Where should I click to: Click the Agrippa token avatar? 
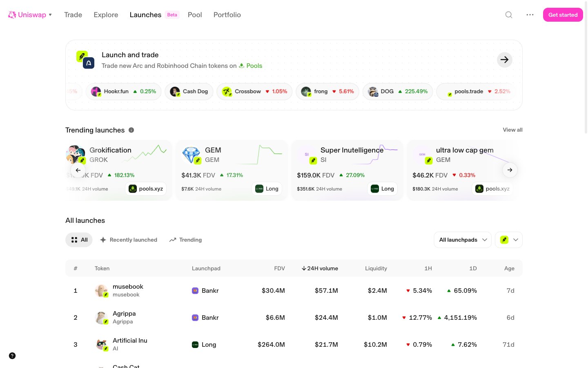point(101,318)
